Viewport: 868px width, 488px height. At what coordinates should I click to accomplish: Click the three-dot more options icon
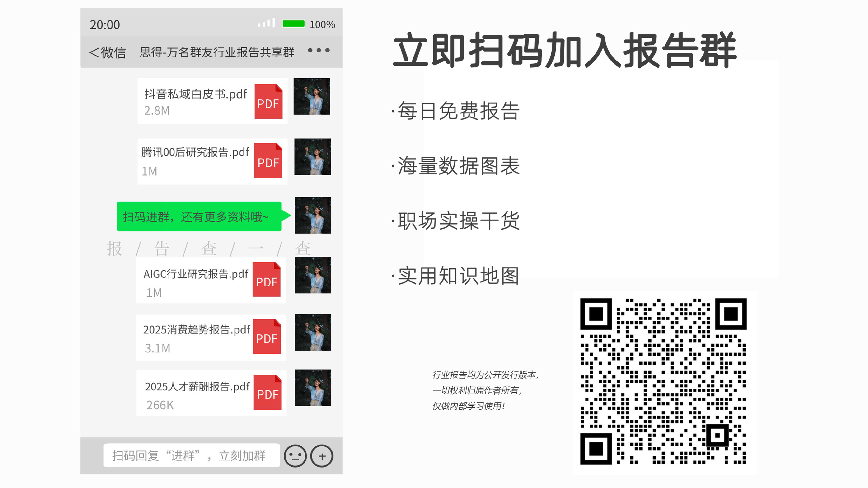click(x=318, y=50)
